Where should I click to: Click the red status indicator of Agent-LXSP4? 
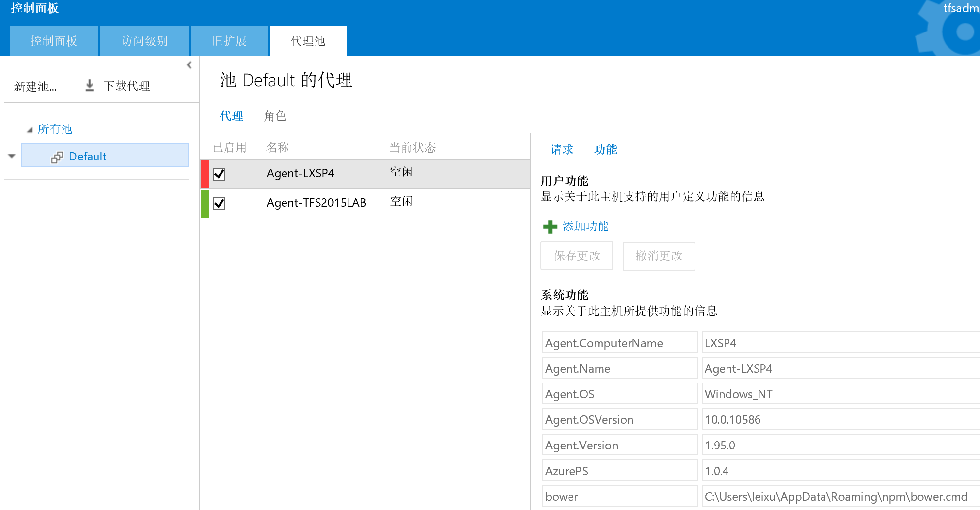(205, 174)
